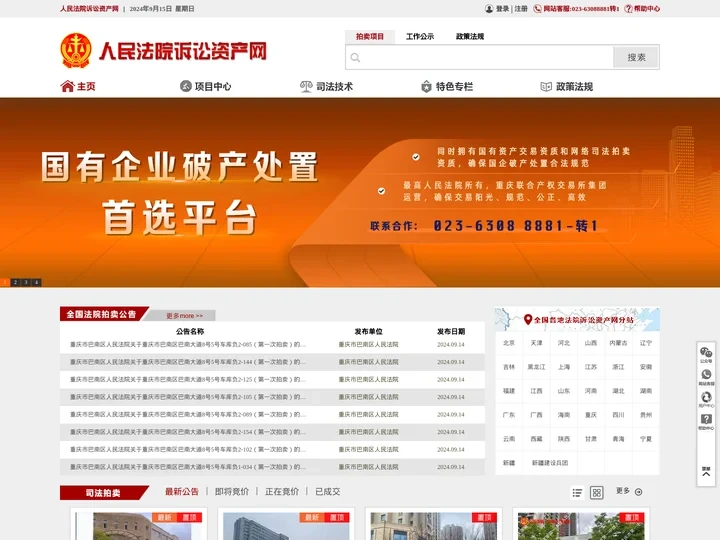The width and height of the screenshot is (720, 540).
Task: Click the back-to-top arrow icon
Action: (706, 472)
